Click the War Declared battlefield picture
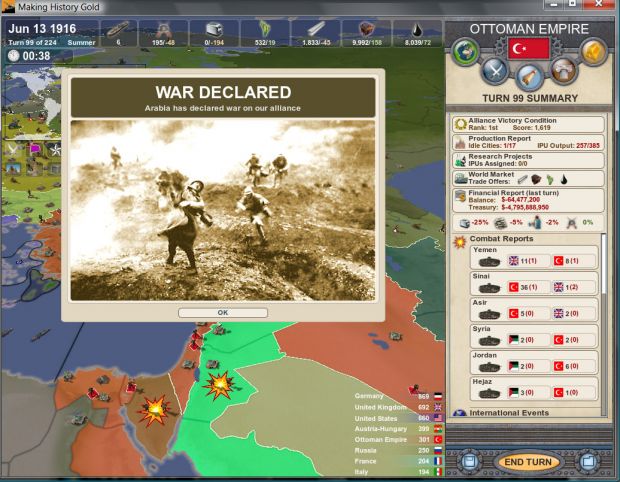Viewport: 620px width, 482px height. pos(223,210)
